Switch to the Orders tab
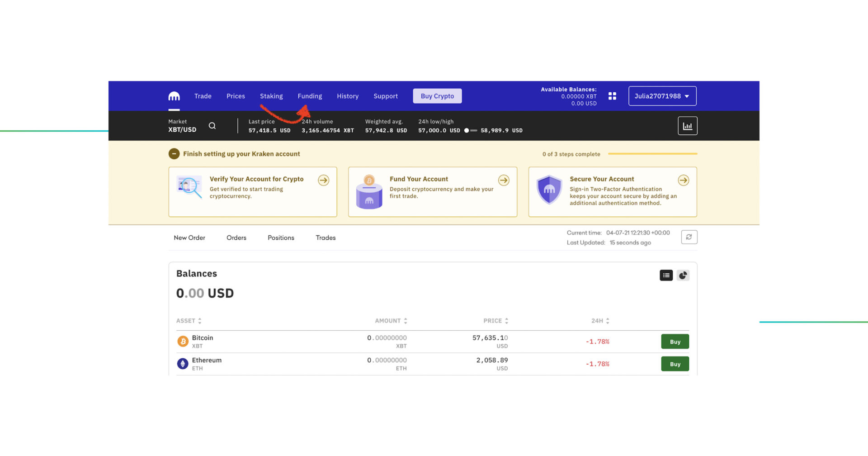 point(236,237)
